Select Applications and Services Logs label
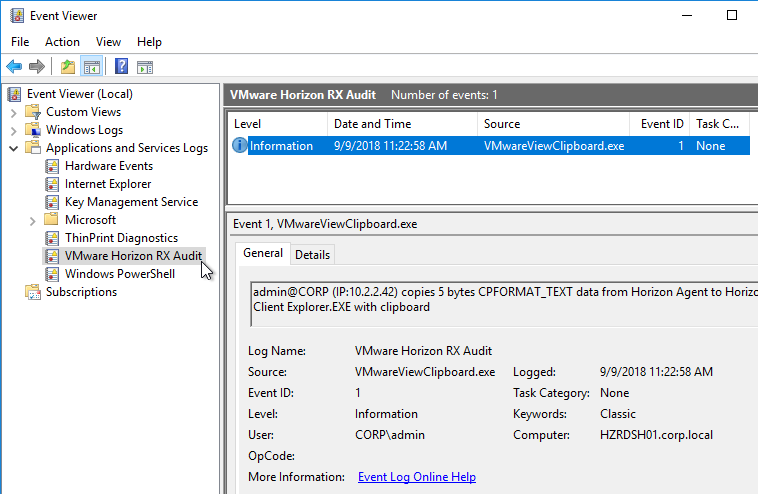The height and width of the screenshot is (494, 758). [127, 148]
